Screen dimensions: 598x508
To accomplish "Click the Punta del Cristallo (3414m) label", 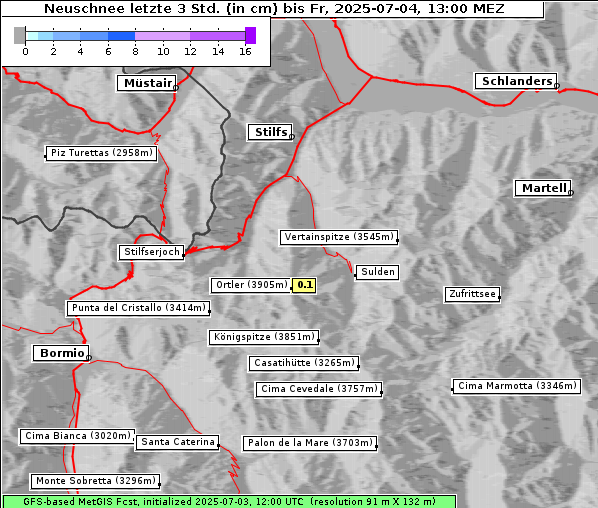I will (x=138, y=308).
